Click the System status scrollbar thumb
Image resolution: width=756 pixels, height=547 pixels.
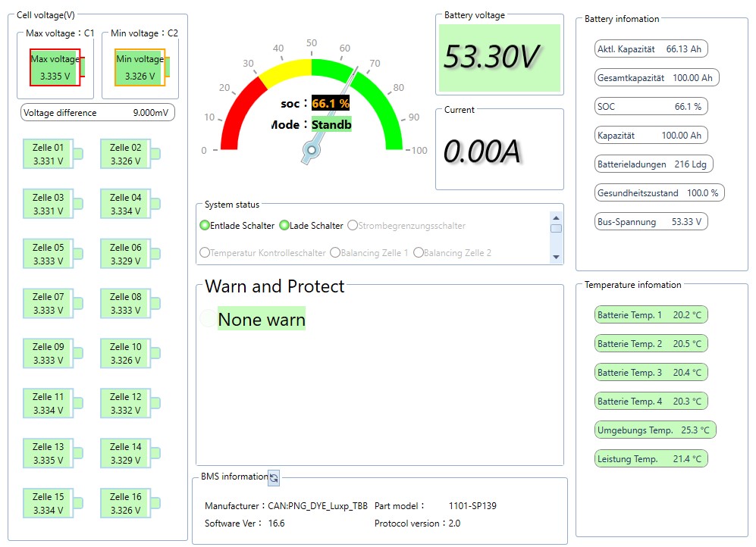557,228
